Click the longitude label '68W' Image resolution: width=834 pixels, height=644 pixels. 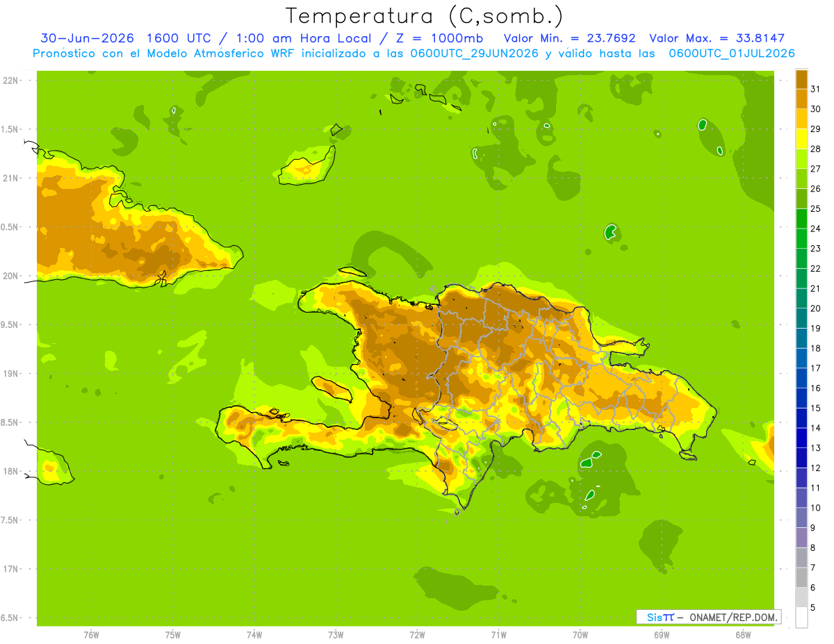pos(742,635)
